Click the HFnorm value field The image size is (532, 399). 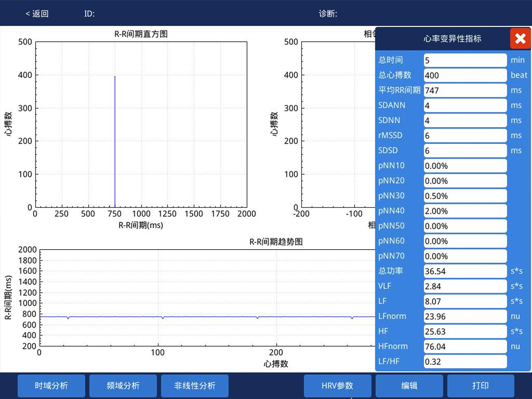pyautogui.click(x=465, y=346)
